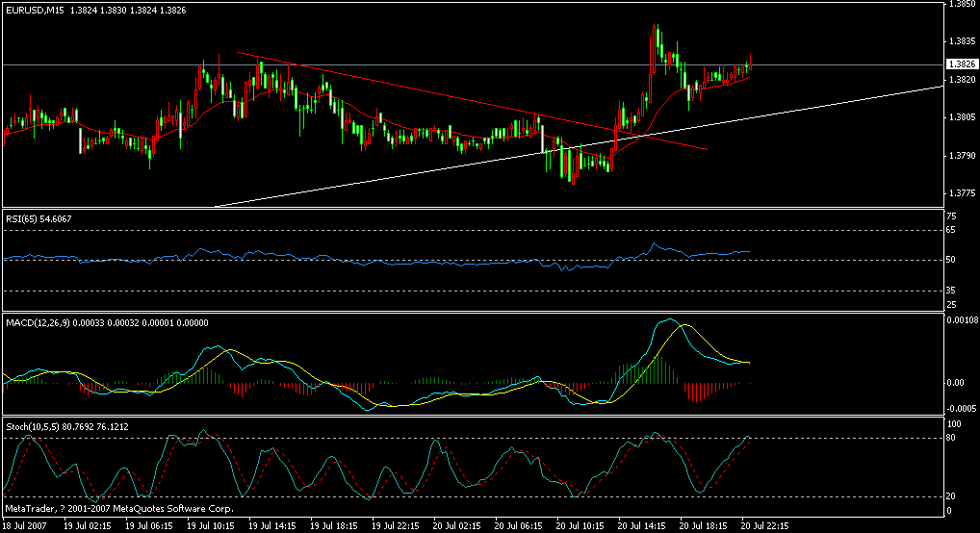The image size is (980, 533).
Task: Click the MACD 0.00 zero level value
Action: tap(955, 382)
